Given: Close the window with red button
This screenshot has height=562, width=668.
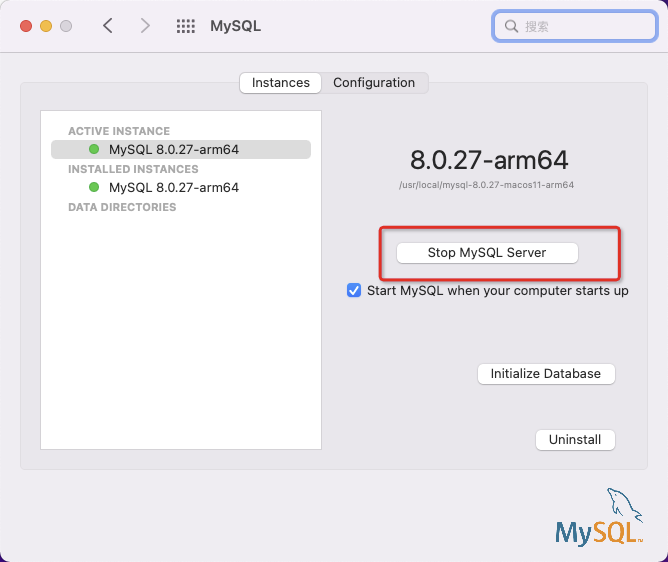Looking at the screenshot, I should click(26, 26).
